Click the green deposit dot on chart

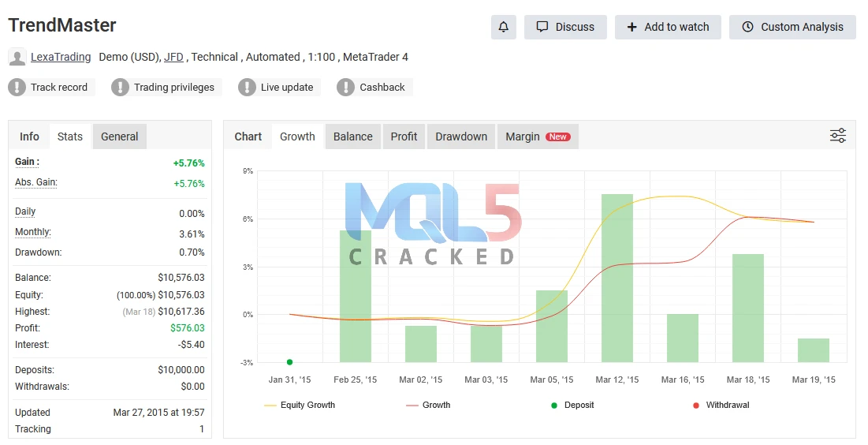pos(289,362)
